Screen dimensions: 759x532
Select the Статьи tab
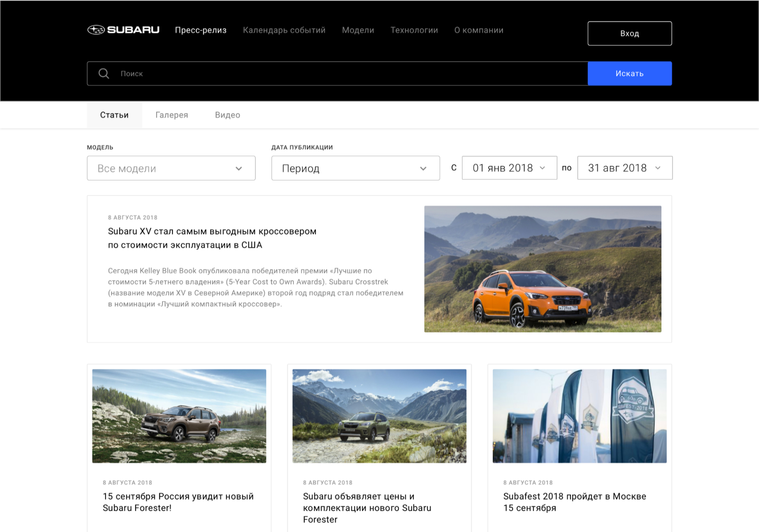pyautogui.click(x=114, y=115)
